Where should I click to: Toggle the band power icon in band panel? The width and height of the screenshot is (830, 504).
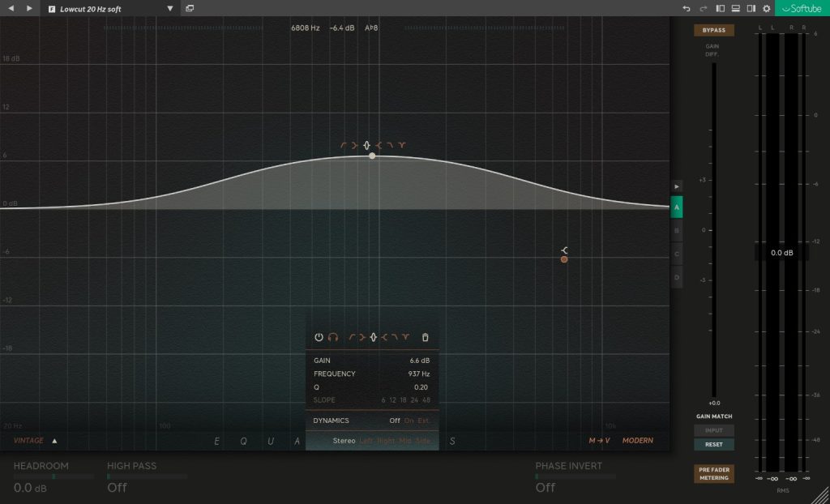[x=319, y=337]
